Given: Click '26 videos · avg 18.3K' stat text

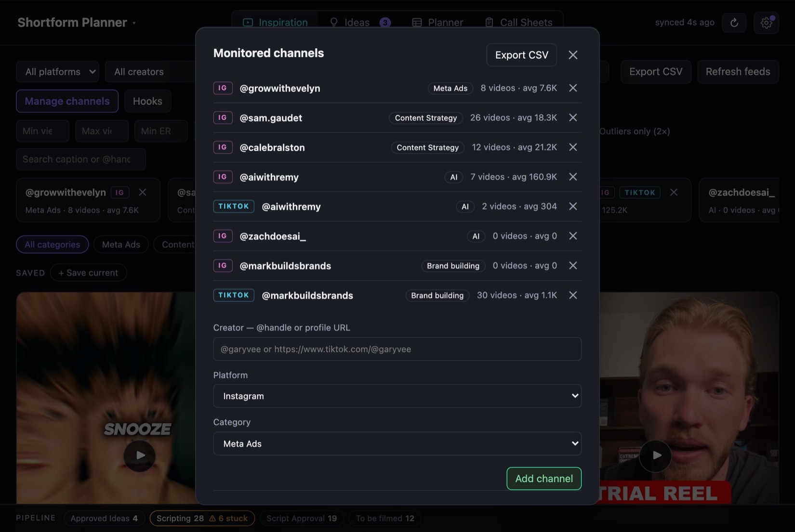Looking at the screenshot, I should tap(514, 117).
